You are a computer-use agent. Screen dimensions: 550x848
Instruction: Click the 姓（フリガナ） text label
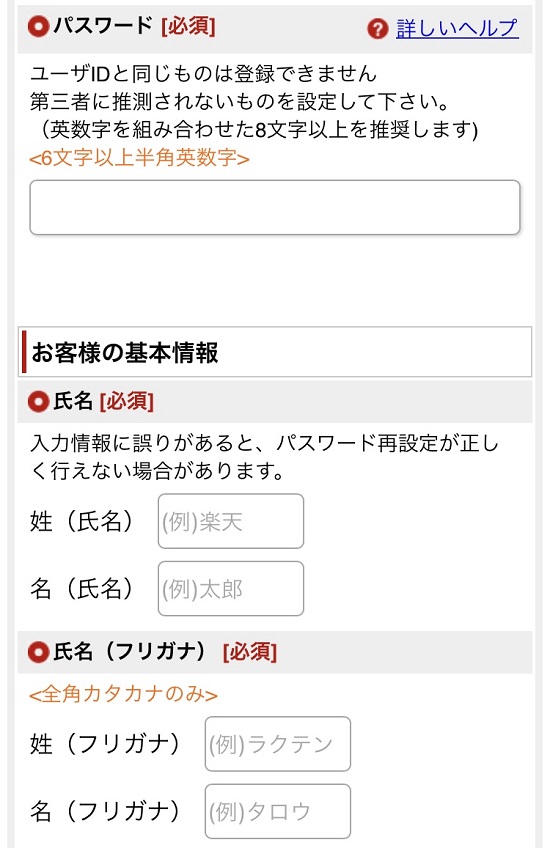click(104, 744)
